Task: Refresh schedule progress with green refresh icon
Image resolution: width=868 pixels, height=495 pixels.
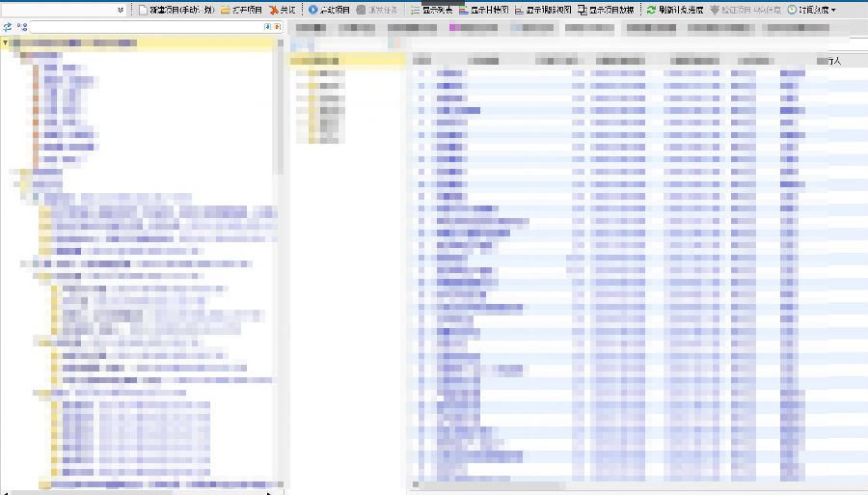Action: [652, 10]
